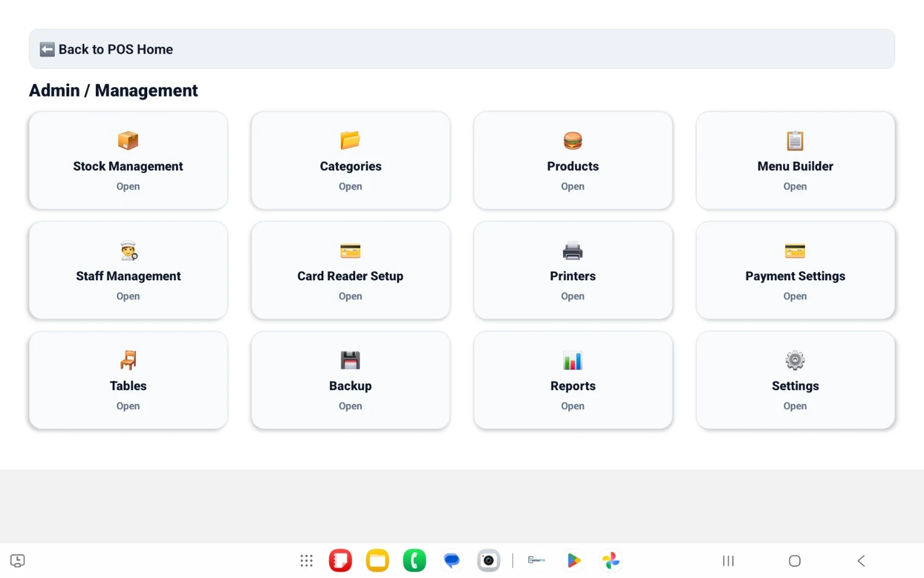Click Open under Menu Builder
Screen dimensions: 924x578
coord(795,187)
